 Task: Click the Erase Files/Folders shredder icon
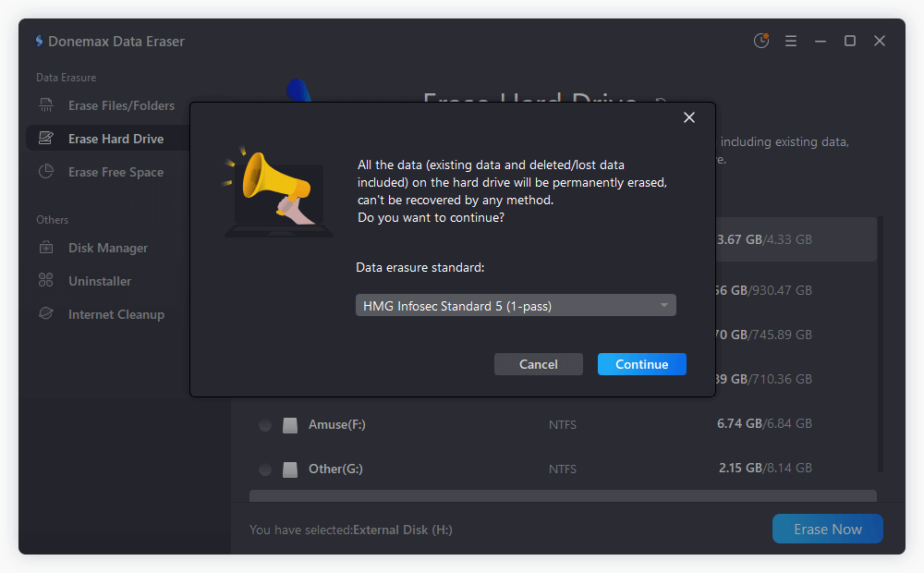46,105
